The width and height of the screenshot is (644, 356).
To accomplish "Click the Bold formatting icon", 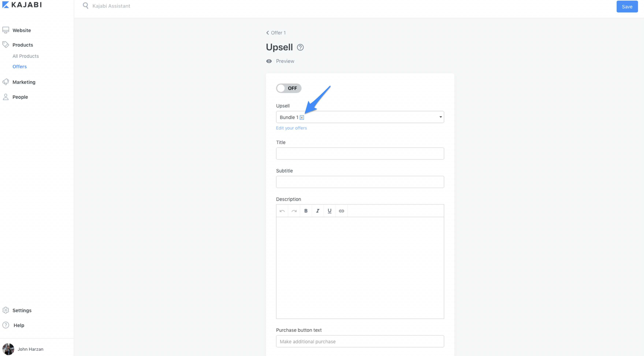I will coord(306,211).
